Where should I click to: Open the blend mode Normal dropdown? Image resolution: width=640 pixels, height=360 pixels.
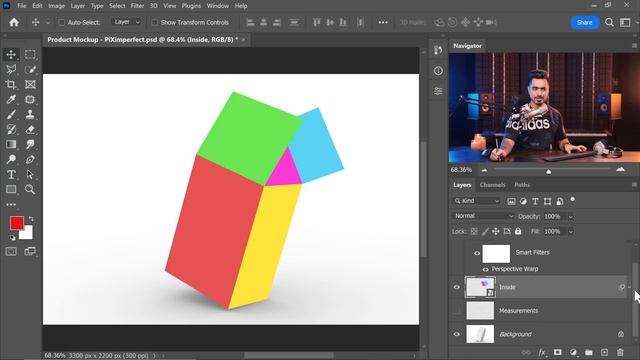(x=483, y=216)
